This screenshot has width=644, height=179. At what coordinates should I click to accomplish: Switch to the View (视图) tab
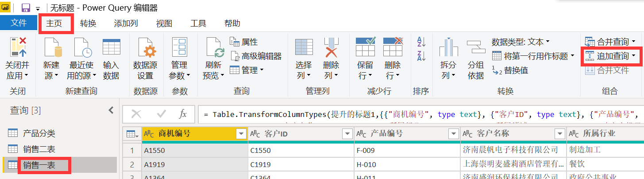[x=164, y=23]
